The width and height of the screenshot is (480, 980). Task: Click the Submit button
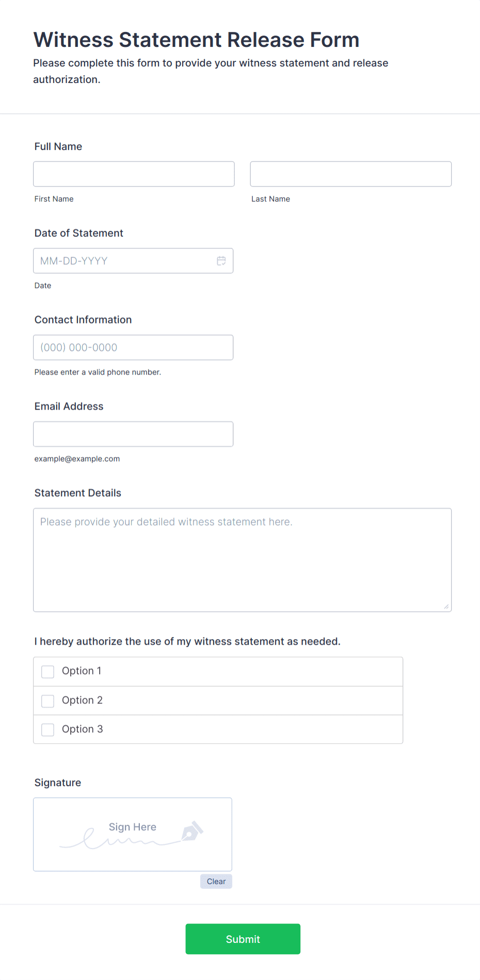[x=243, y=939]
